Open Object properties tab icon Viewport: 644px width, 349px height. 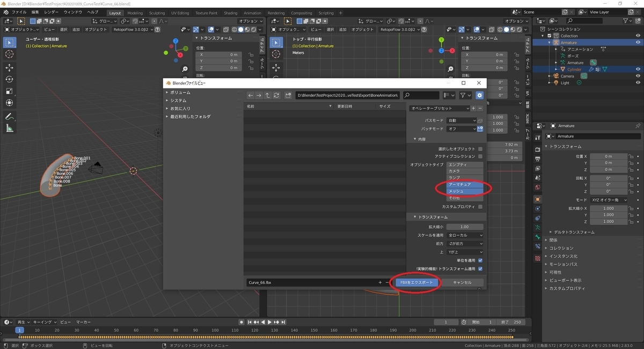(538, 199)
